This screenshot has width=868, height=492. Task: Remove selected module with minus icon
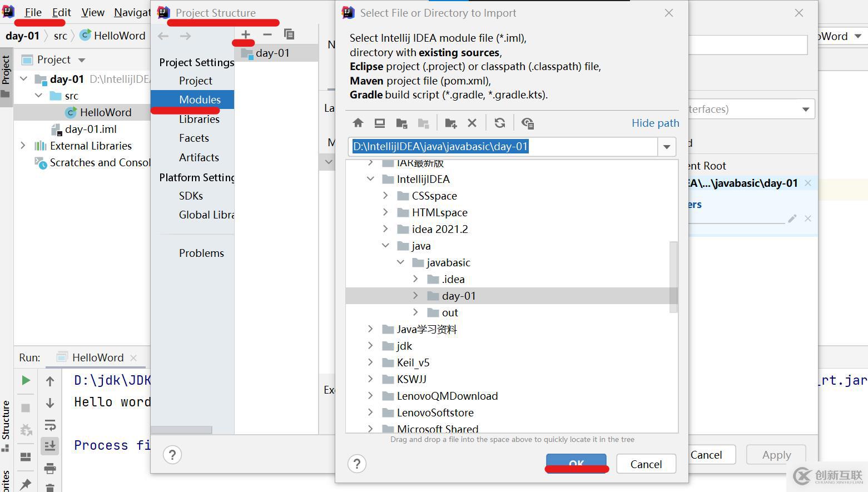click(267, 34)
